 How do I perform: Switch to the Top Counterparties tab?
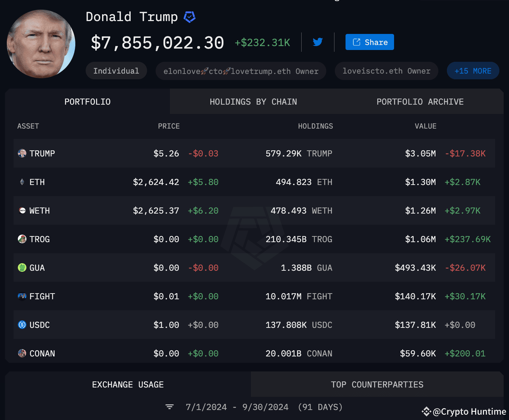tap(377, 385)
